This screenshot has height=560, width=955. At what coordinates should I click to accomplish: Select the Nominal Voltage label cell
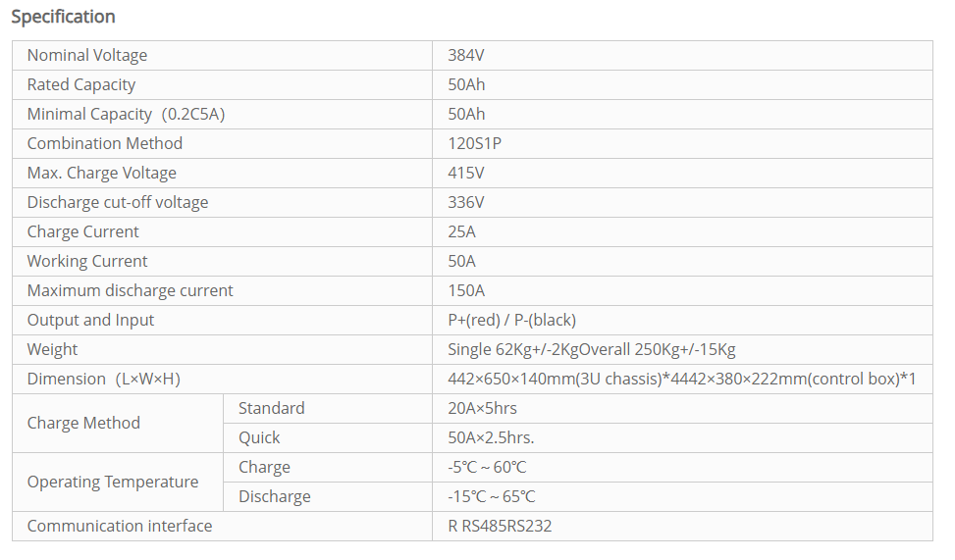point(87,55)
